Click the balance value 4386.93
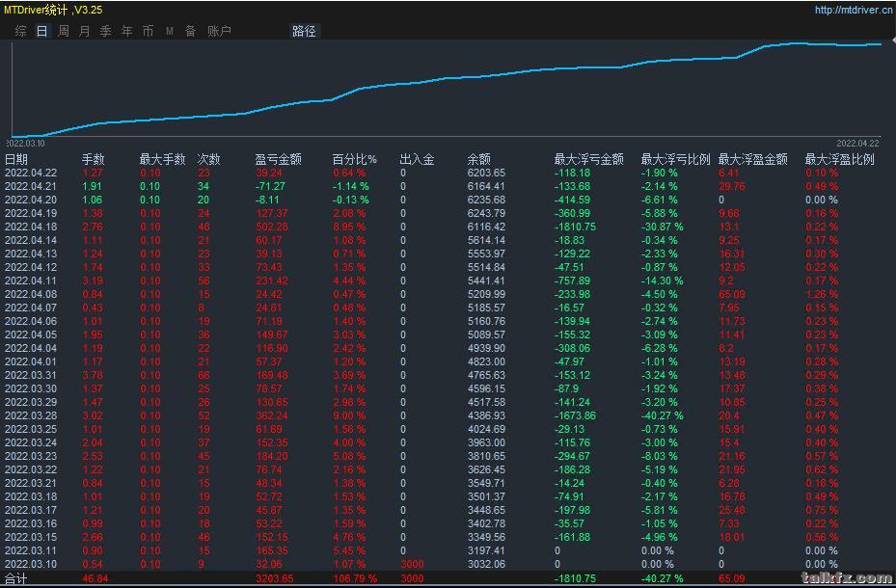 click(486, 415)
